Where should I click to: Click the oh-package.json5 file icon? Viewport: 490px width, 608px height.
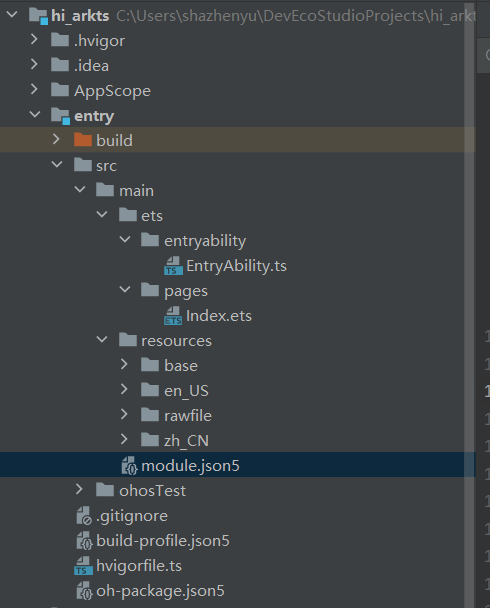(85, 591)
